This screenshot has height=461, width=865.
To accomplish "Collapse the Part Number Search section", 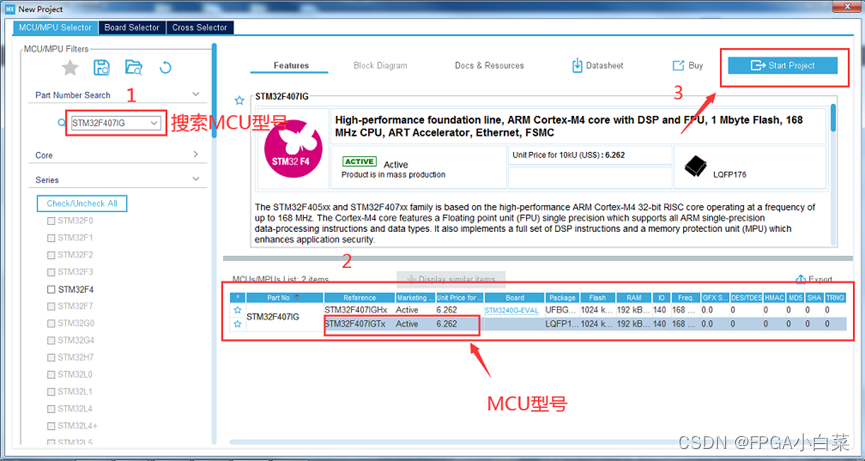I will (x=196, y=94).
